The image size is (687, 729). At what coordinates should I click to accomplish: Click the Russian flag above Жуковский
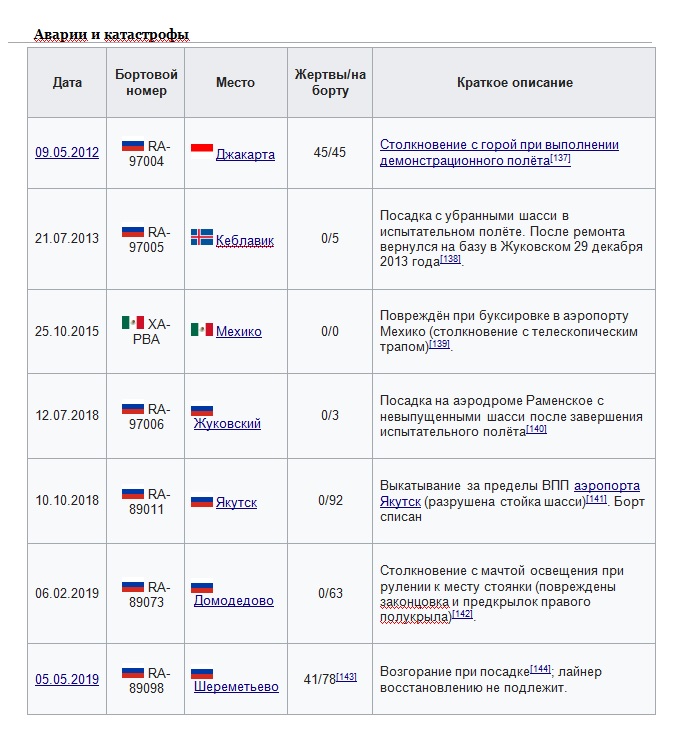pos(201,409)
